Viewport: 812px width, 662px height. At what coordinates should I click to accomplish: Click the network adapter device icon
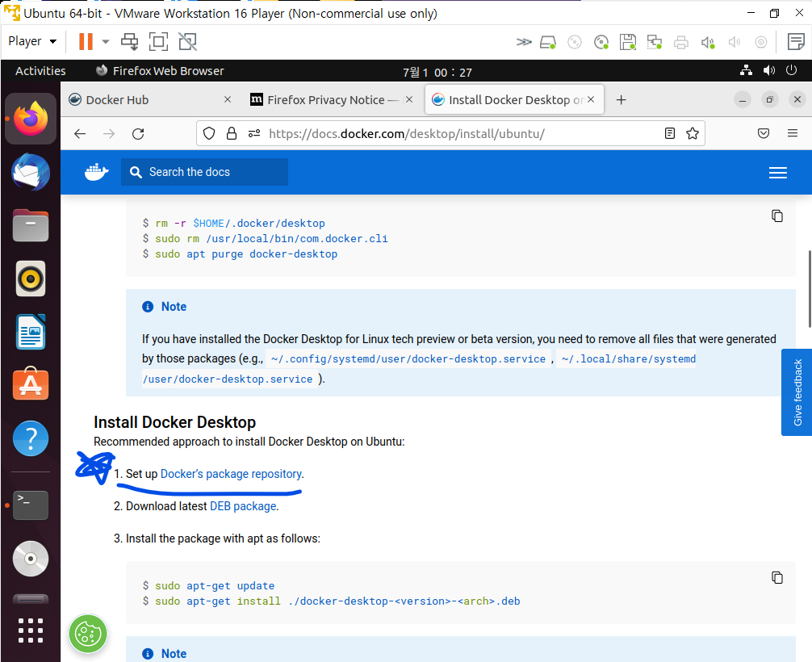[x=655, y=42]
